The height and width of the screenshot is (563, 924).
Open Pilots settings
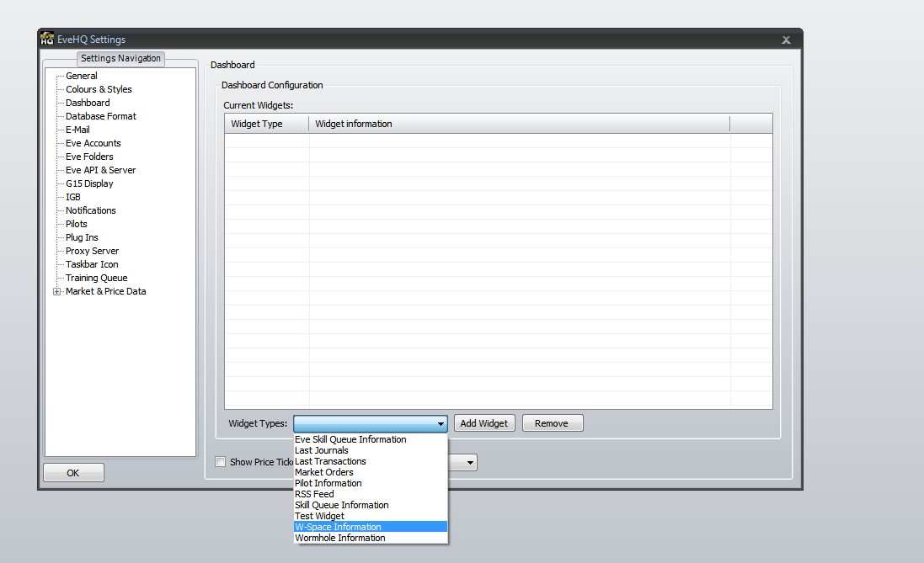[x=76, y=225]
